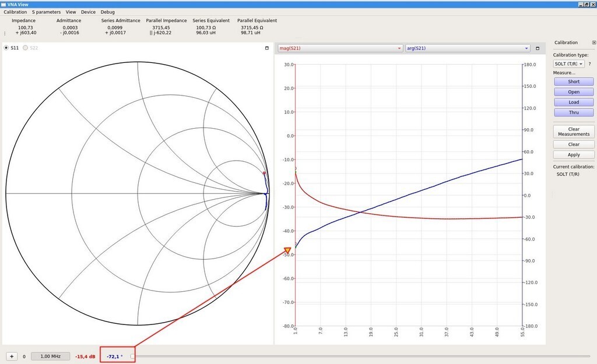Measure the Load calibration standard
597x364 pixels.
pos(574,102)
